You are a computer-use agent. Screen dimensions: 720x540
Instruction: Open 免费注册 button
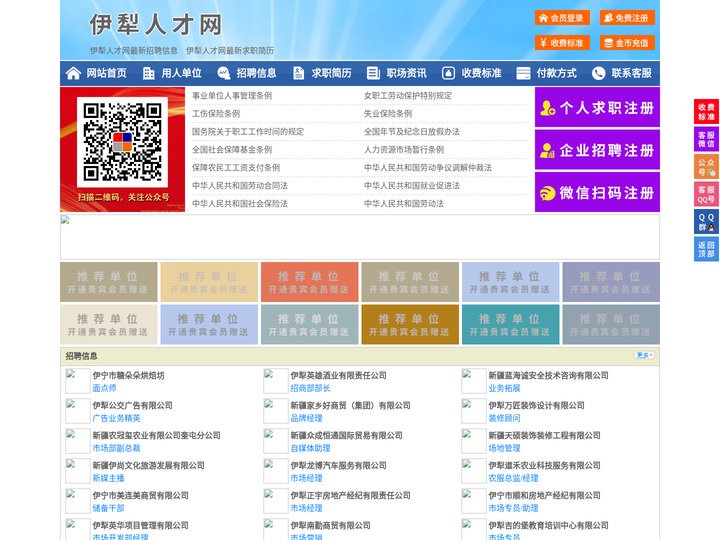pyautogui.click(x=627, y=18)
